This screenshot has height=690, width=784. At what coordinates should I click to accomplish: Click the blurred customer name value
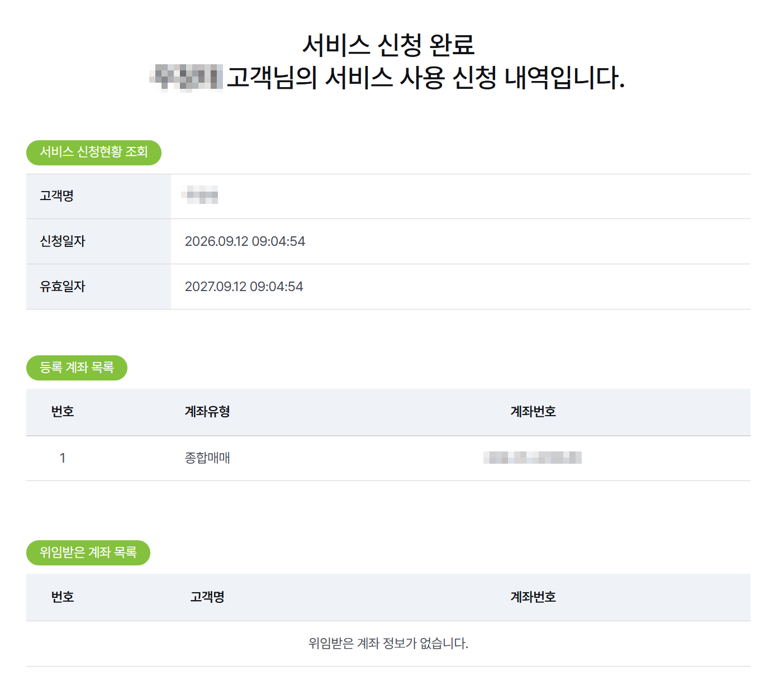click(199, 196)
